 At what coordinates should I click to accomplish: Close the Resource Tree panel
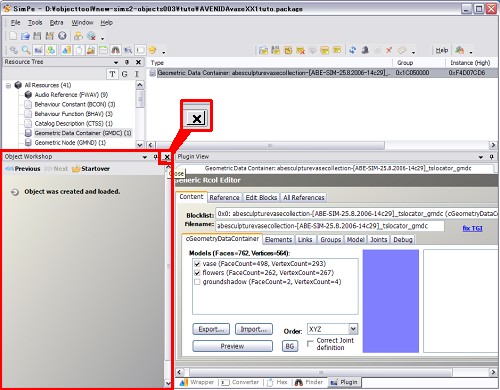click(x=138, y=62)
